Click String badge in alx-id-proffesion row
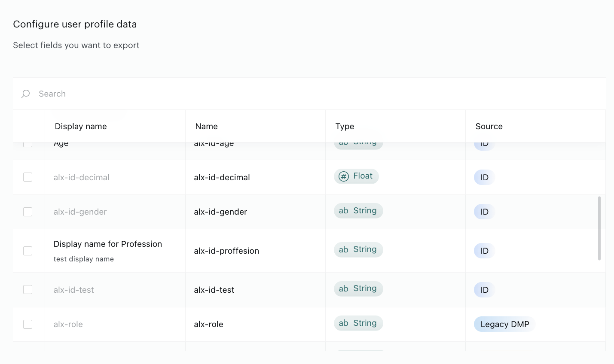614x364 pixels. coord(358,249)
